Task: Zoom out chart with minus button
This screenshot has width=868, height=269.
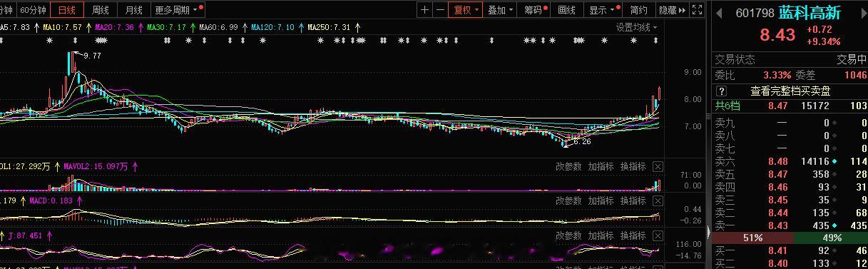Action: coord(440,10)
